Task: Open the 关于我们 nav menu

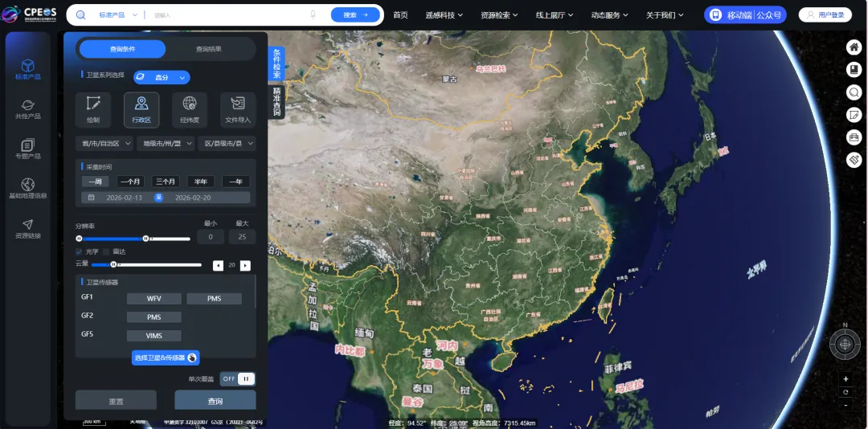Action: click(x=665, y=15)
